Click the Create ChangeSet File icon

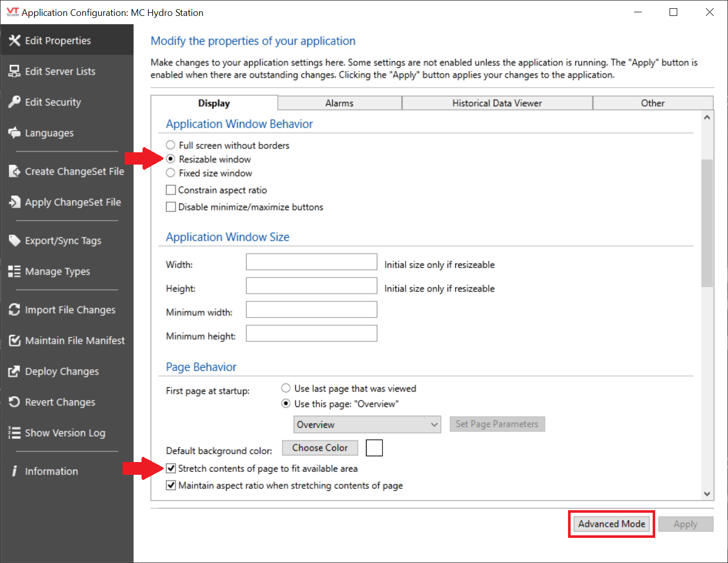14,171
